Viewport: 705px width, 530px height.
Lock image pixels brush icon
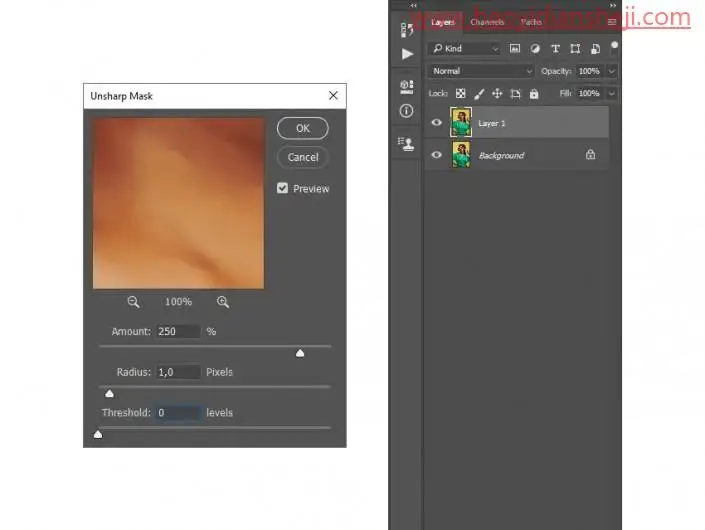tap(479, 94)
